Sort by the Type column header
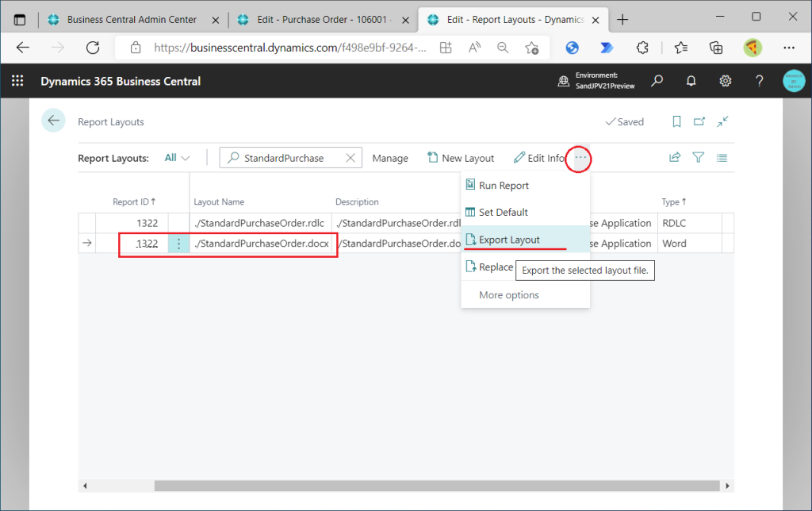Screen dimensions: 812x511 673,202
